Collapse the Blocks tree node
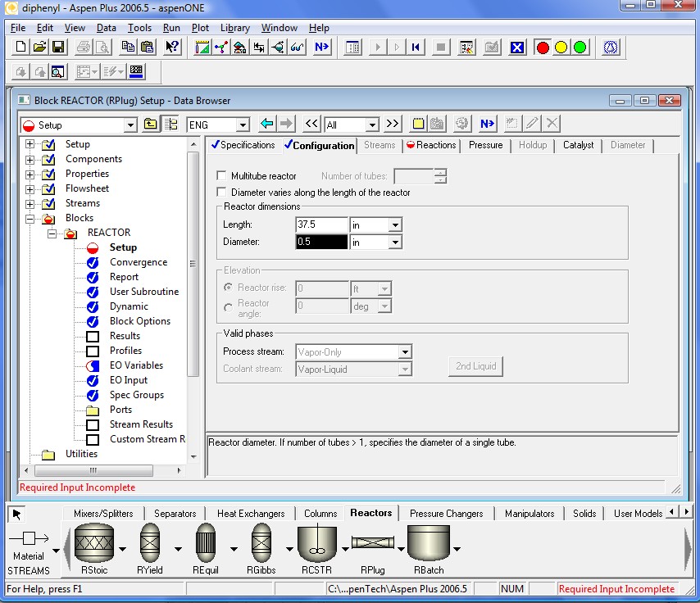 [30, 219]
